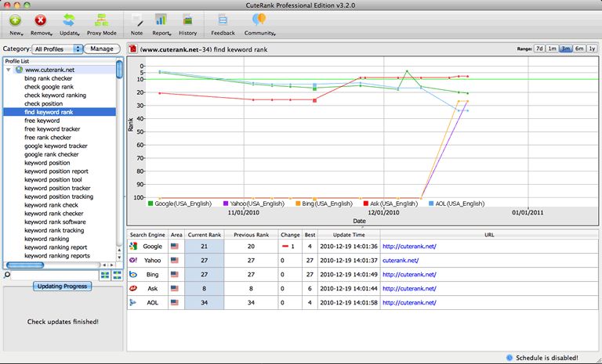Click the Yahoo search engine icon in table

point(132,260)
